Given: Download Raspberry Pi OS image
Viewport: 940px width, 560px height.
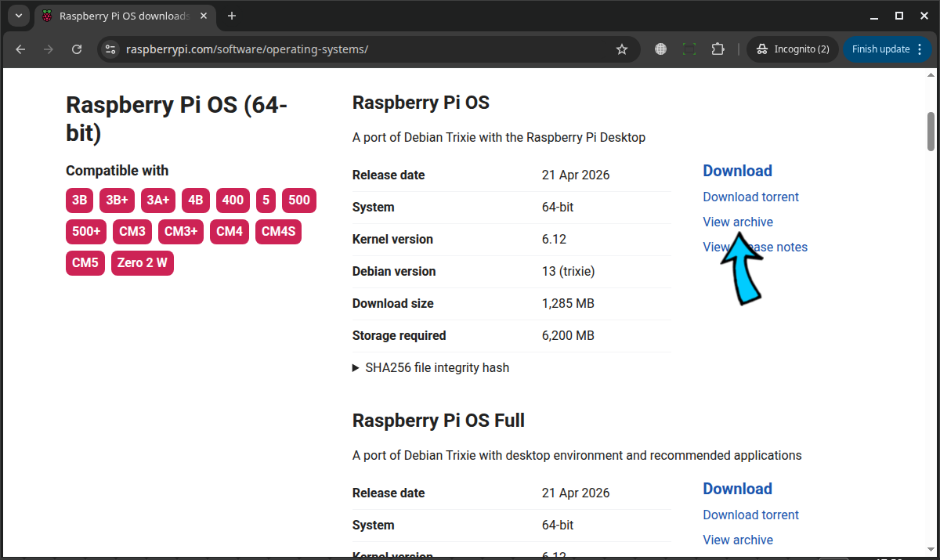Looking at the screenshot, I should 737,171.
